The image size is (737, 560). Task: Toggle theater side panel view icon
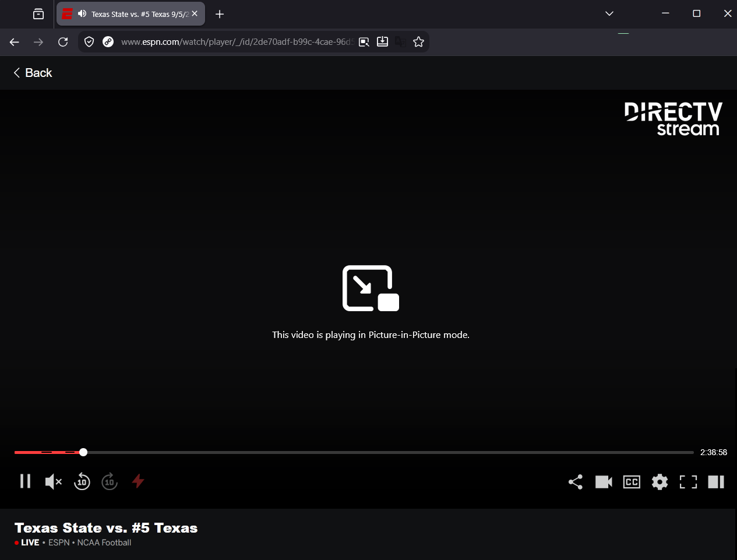(716, 482)
